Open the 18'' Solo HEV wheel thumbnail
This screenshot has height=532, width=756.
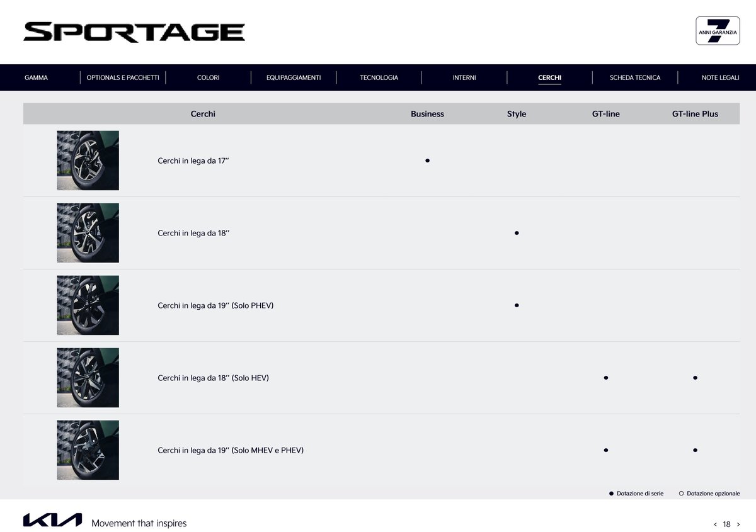click(88, 378)
